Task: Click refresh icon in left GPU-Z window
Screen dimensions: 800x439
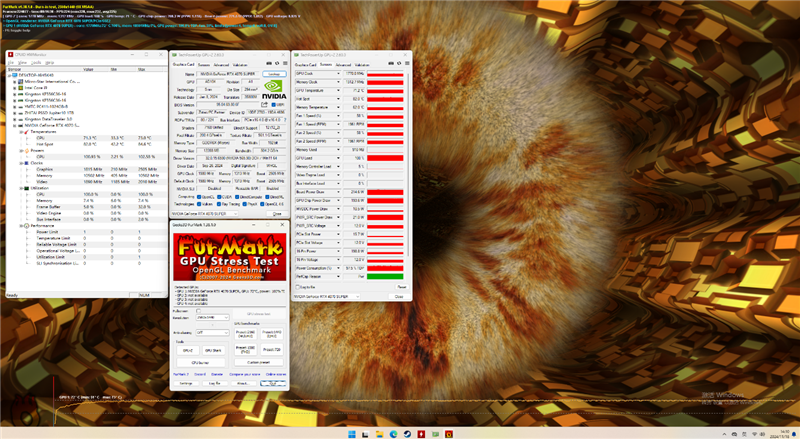Action: (277, 63)
